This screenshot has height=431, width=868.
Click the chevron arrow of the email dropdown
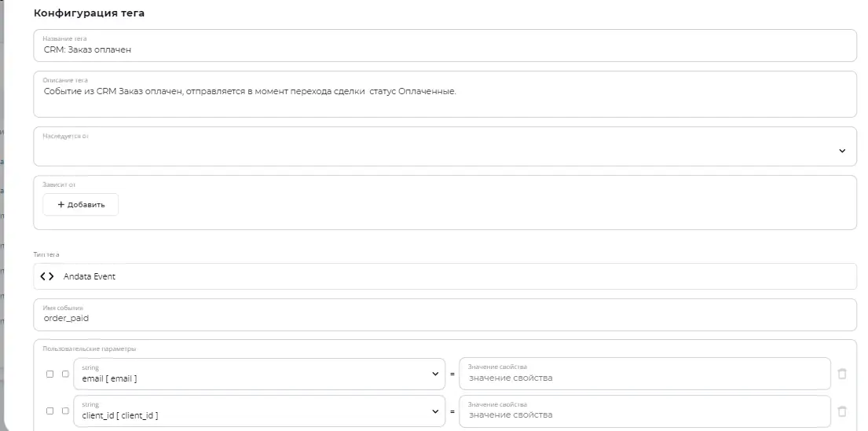coord(435,374)
